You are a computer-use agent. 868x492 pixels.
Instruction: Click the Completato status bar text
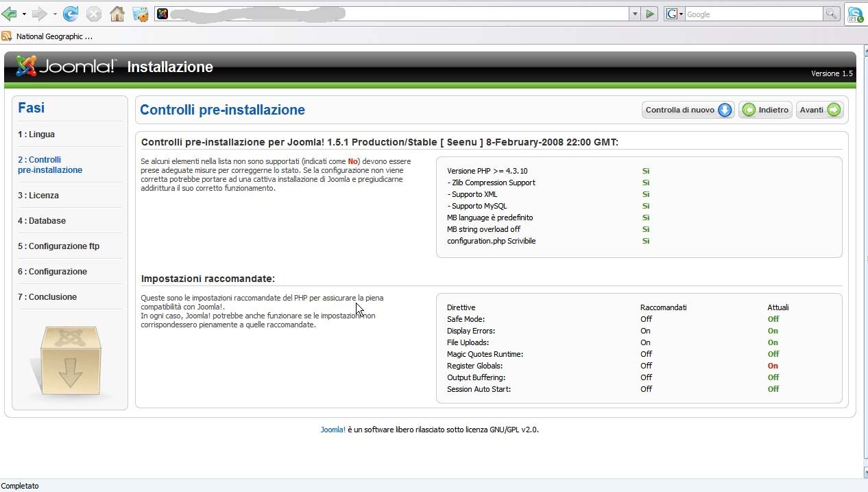point(20,486)
